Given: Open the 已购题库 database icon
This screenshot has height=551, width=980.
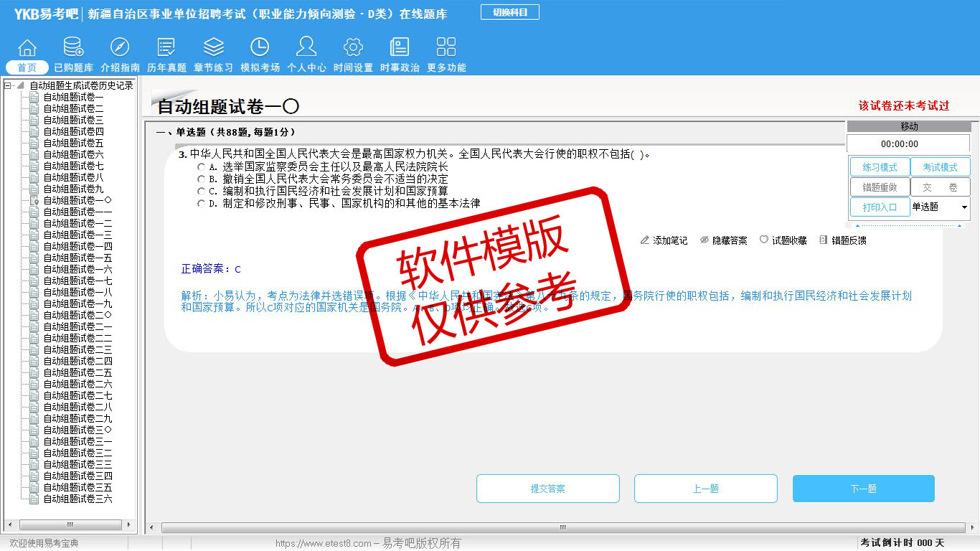Looking at the screenshot, I should (x=73, y=48).
